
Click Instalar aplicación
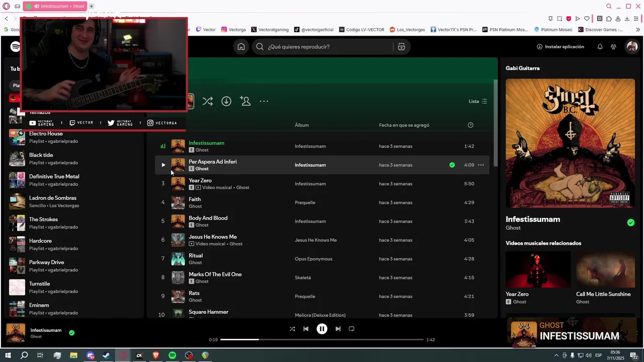(560, 47)
